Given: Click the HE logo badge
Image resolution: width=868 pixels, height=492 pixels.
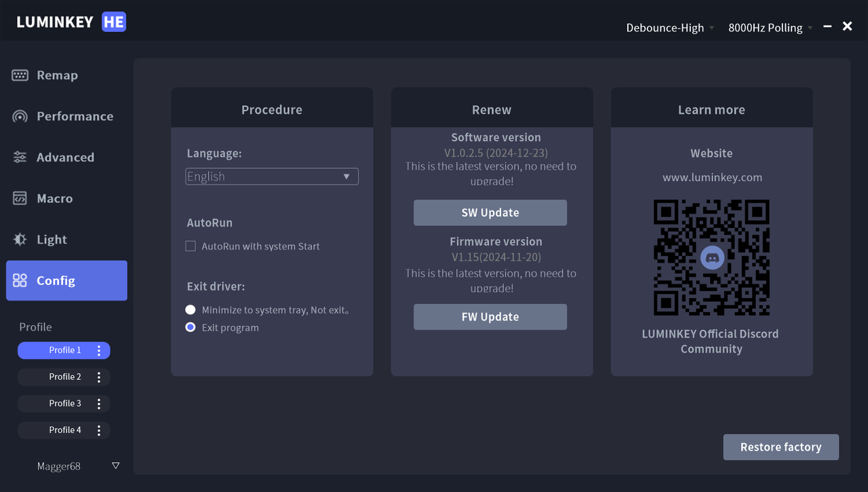Looking at the screenshot, I should [114, 22].
